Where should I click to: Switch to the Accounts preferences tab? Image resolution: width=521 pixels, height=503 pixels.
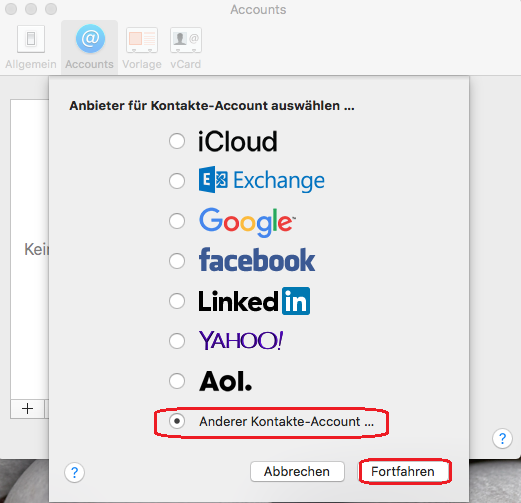89,47
